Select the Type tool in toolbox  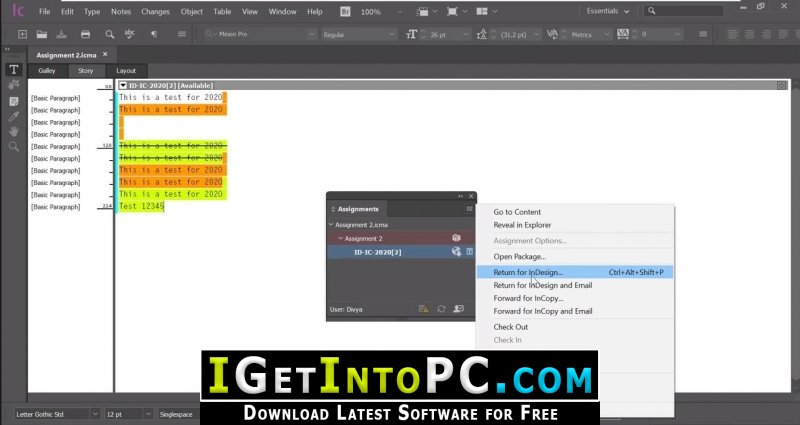(x=14, y=69)
